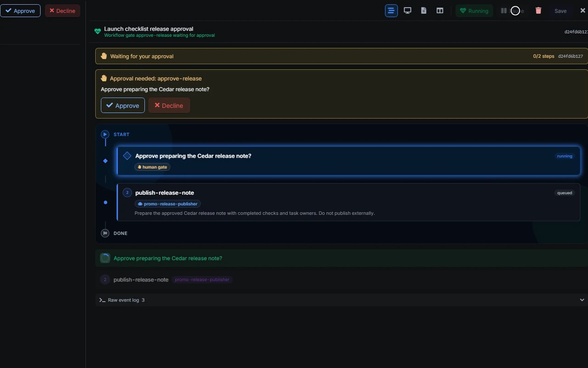This screenshot has height=368, width=588.
Task: Click the hand icon beside Approval needed
Action: click(x=104, y=78)
